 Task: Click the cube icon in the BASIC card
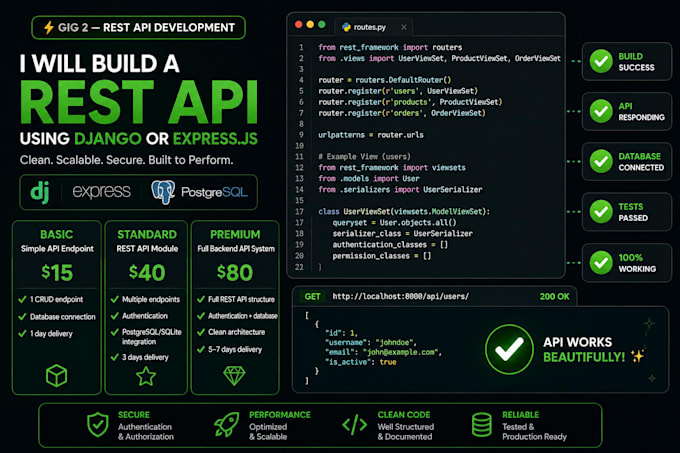pos(56,375)
